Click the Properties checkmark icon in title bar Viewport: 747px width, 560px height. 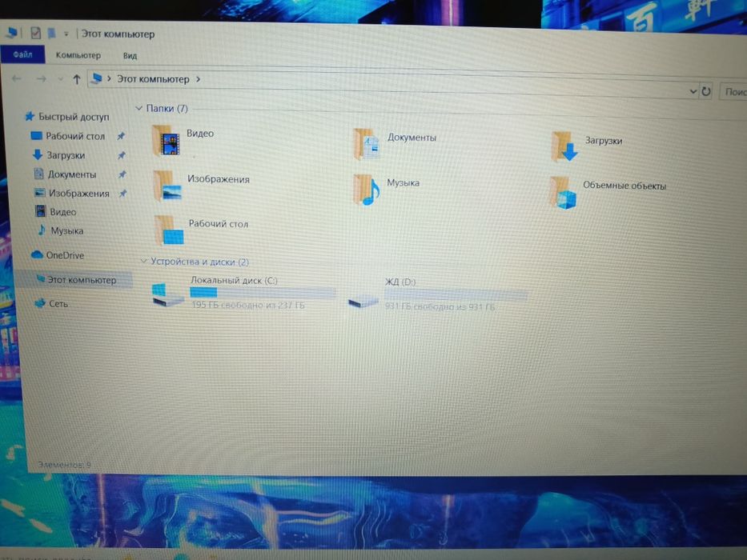pos(35,33)
